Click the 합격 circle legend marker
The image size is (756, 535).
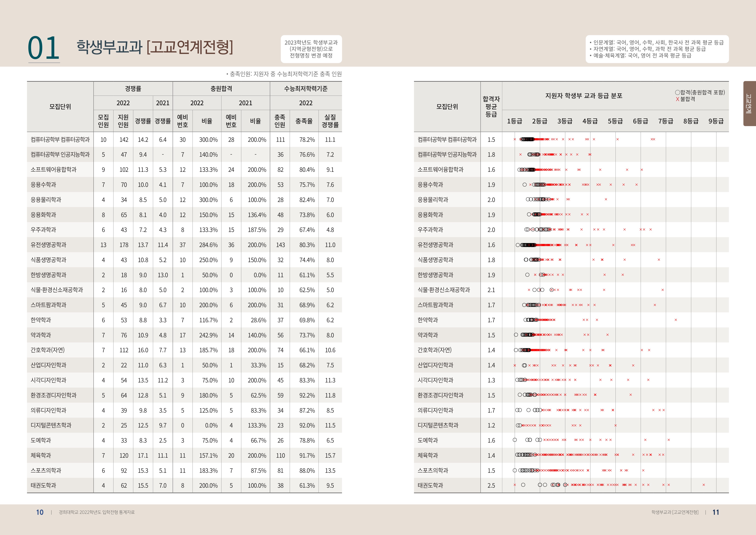tap(677, 93)
